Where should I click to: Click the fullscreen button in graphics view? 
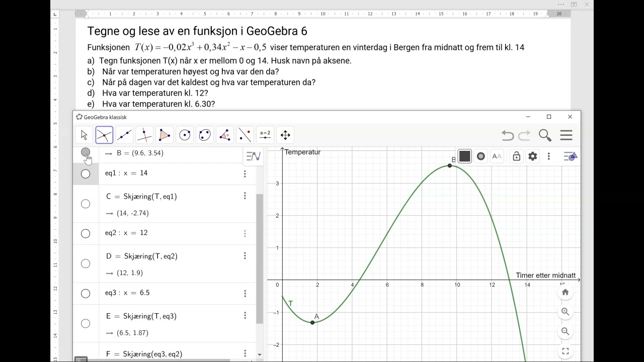(x=565, y=351)
